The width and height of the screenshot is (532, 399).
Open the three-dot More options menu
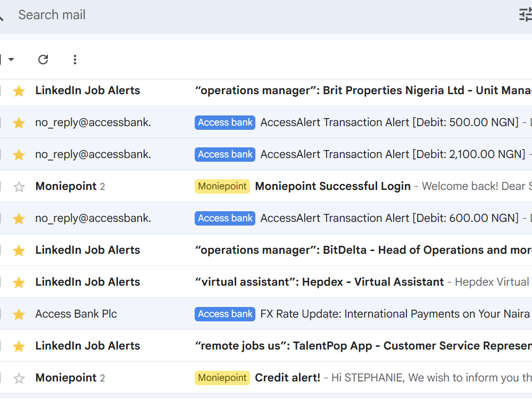pos(75,60)
